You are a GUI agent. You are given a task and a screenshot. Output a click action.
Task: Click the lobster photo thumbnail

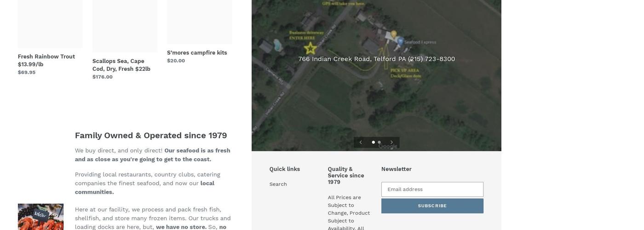tap(40, 217)
